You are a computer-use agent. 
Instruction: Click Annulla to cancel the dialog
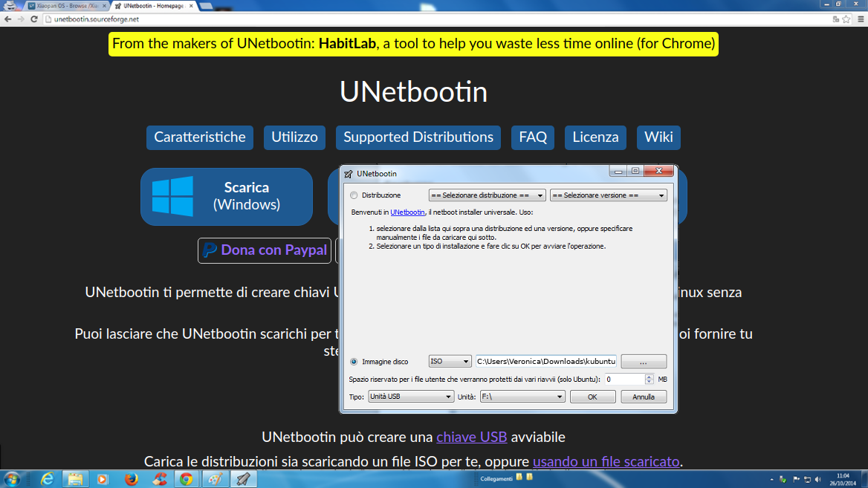click(x=644, y=397)
